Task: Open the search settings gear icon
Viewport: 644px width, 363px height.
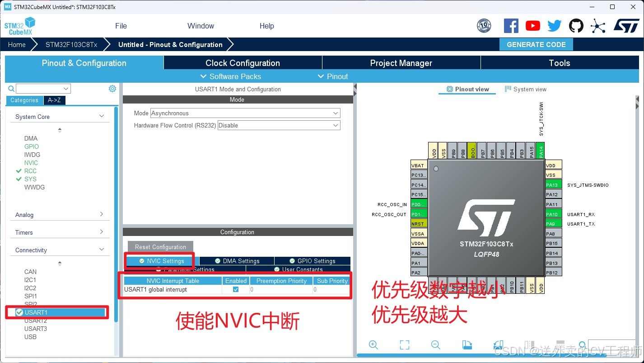Action: coord(112,89)
